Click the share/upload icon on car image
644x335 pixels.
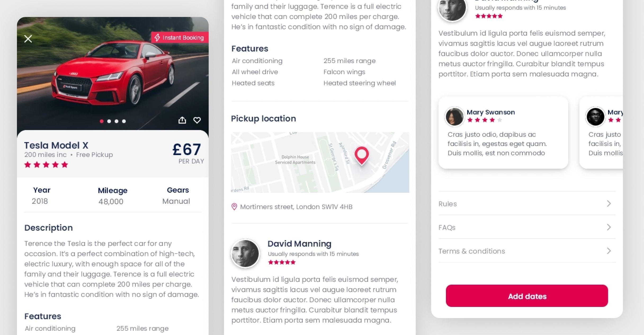click(183, 120)
